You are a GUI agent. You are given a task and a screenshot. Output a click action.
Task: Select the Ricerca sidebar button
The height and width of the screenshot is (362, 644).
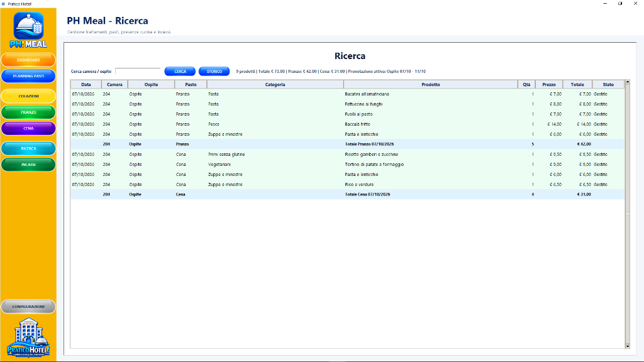(x=28, y=148)
